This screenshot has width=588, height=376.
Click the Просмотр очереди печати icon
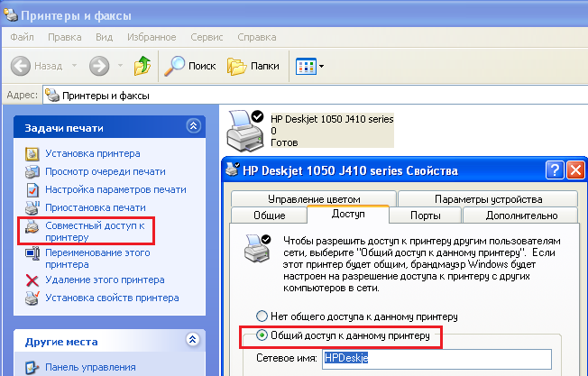click(x=32, y=171)
